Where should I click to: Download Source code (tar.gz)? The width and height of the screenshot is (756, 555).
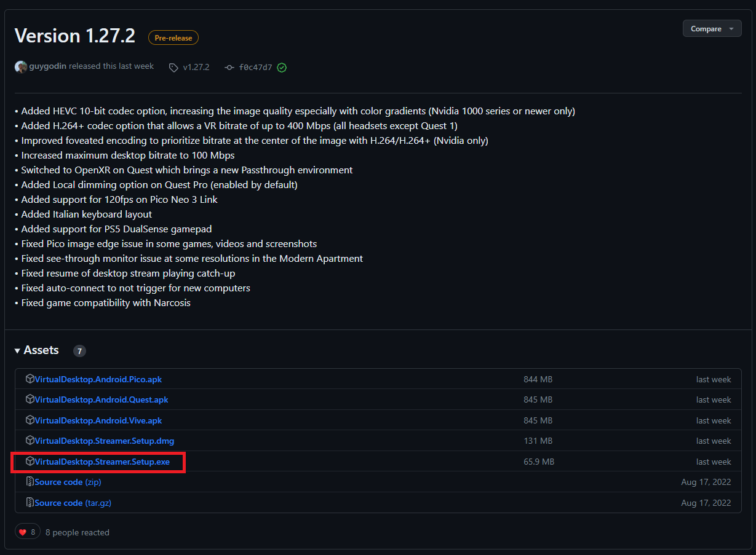(x=73, y=503)
